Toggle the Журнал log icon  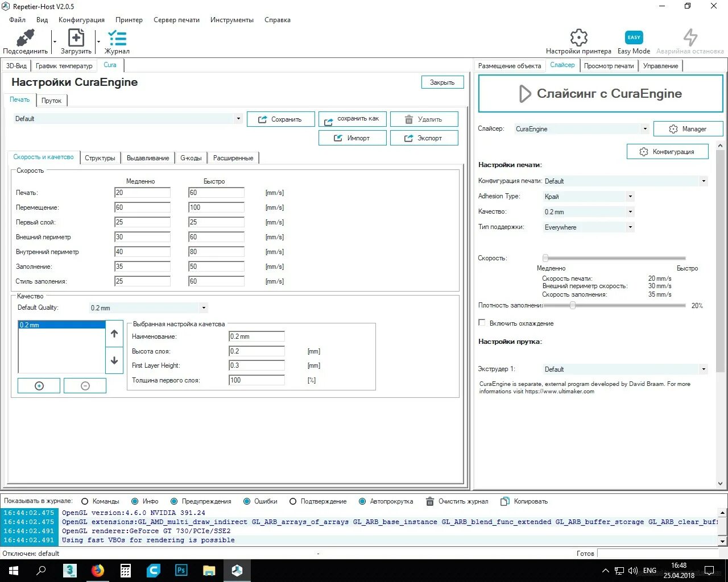pyautogui.click(x=117, y=38)
